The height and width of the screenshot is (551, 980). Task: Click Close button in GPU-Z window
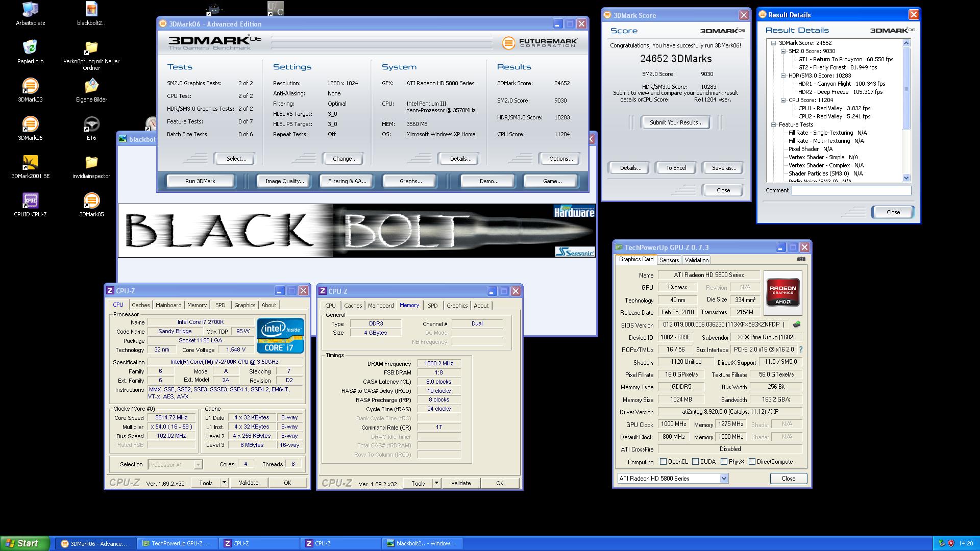[789, 479]
